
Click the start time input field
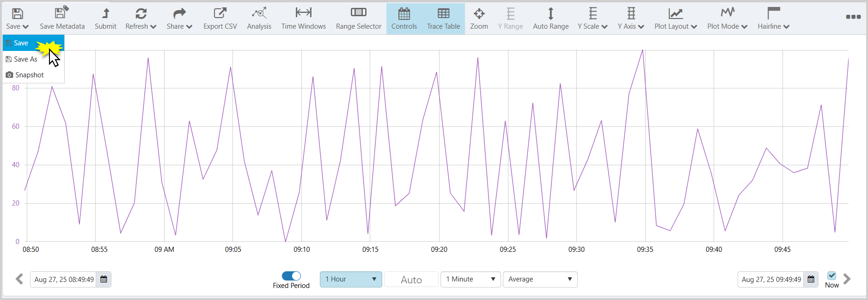point(64,280)
